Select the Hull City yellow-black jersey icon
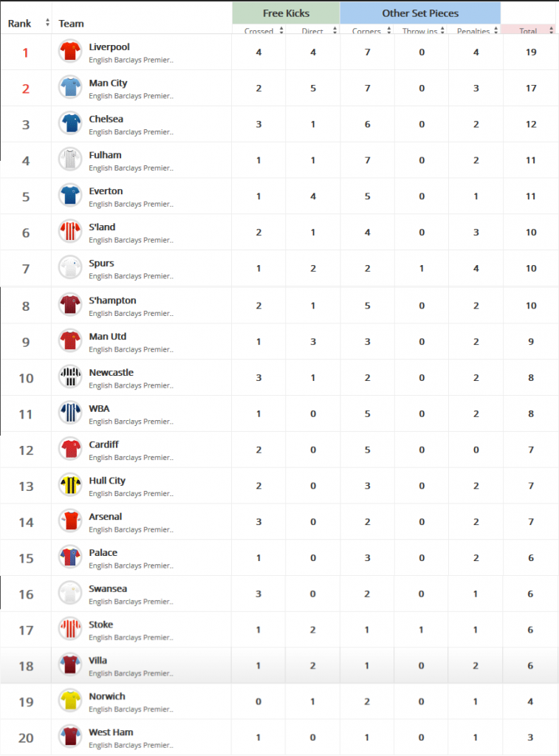Image resolution: width=559 pixels, height=756 pixels. coord(70,484)
